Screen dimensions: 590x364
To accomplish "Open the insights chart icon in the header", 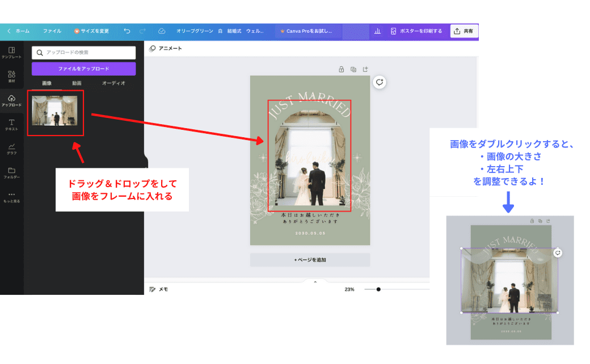I will click(377, 31).
